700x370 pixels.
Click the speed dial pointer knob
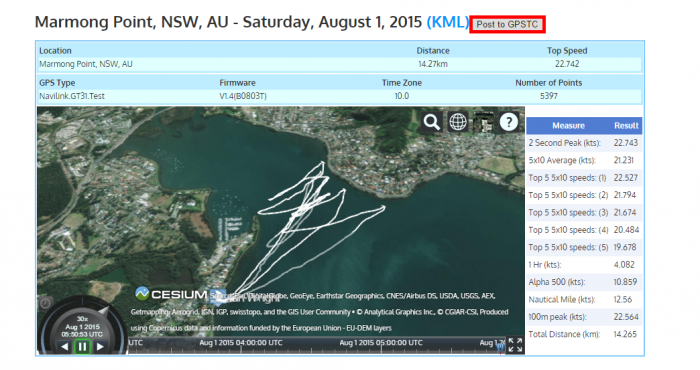click(x=104, y=311)
